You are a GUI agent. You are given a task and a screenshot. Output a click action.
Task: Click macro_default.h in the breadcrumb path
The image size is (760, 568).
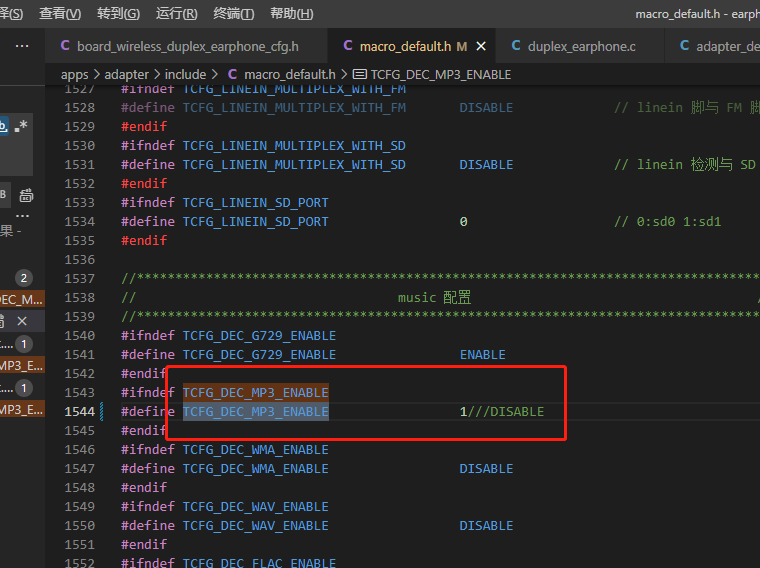pyautogui.click(x=289, y=75)
